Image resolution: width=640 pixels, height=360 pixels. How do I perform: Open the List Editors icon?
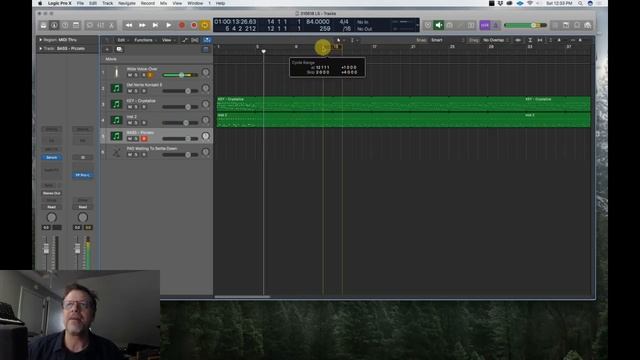pos(555,25)
